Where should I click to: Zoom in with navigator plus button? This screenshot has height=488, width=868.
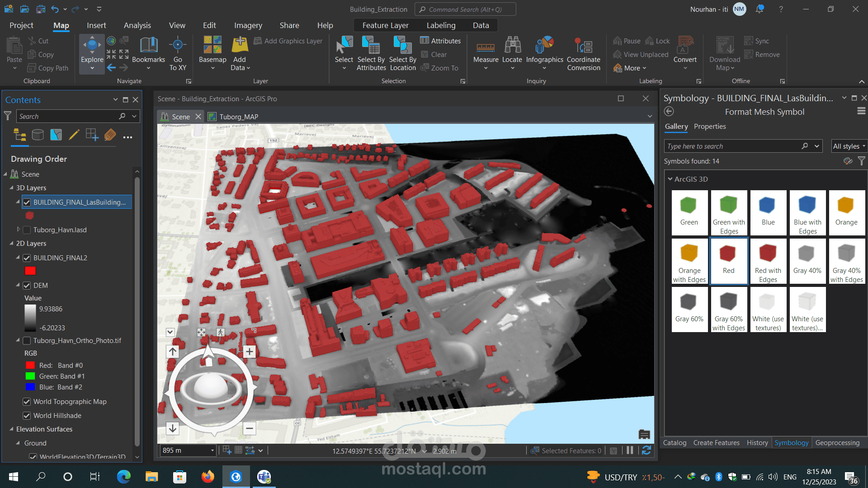click(x=250, y=352)
